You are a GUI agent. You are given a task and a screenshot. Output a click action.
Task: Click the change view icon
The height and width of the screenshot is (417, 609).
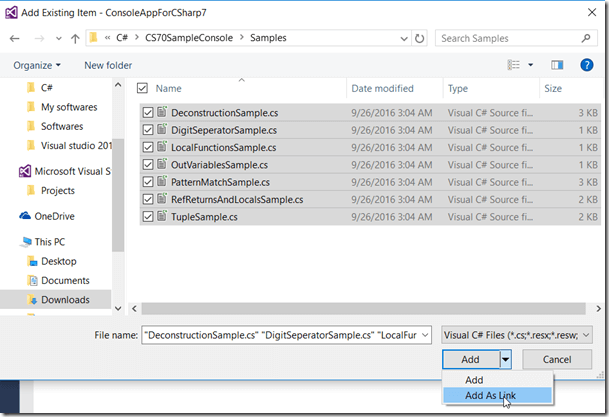pos(515,65)
